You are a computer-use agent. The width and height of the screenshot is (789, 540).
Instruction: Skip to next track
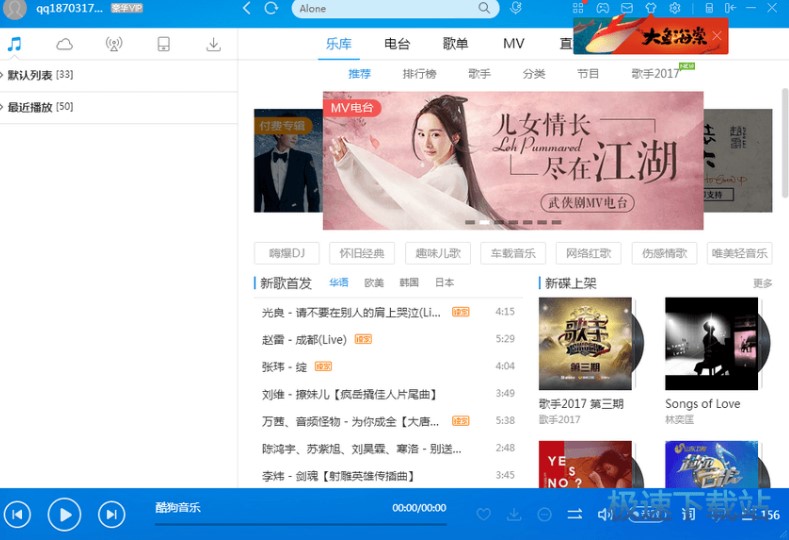click(x=111, y=514)
